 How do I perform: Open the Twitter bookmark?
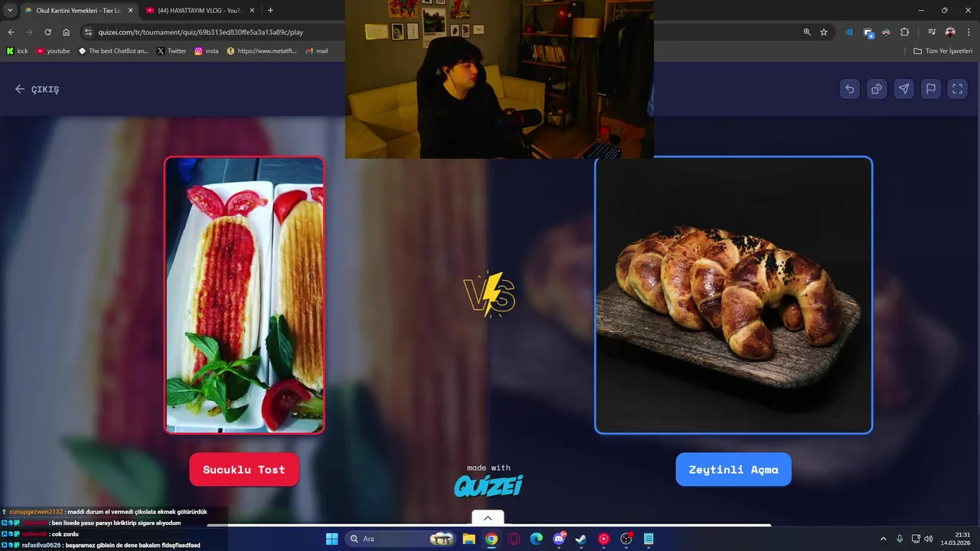pos(171,51)
